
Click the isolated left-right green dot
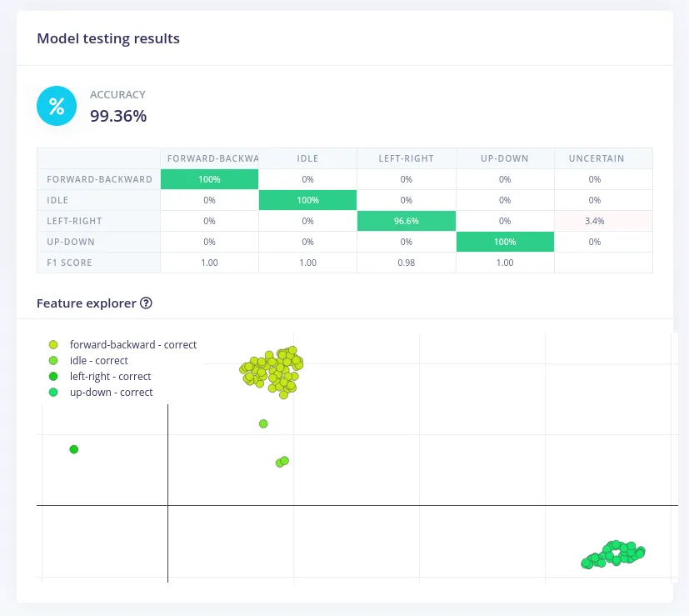click(x=74, y=449)
